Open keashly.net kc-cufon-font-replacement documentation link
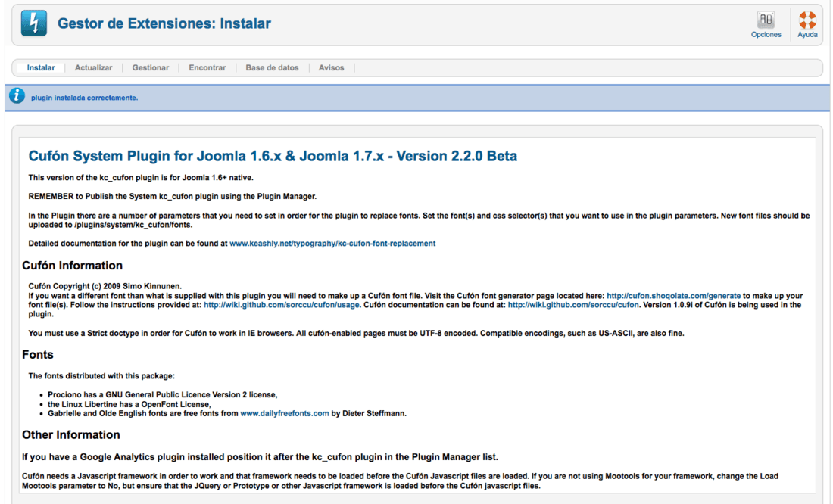Screen dimensions: 833x504 click(332, 244)
